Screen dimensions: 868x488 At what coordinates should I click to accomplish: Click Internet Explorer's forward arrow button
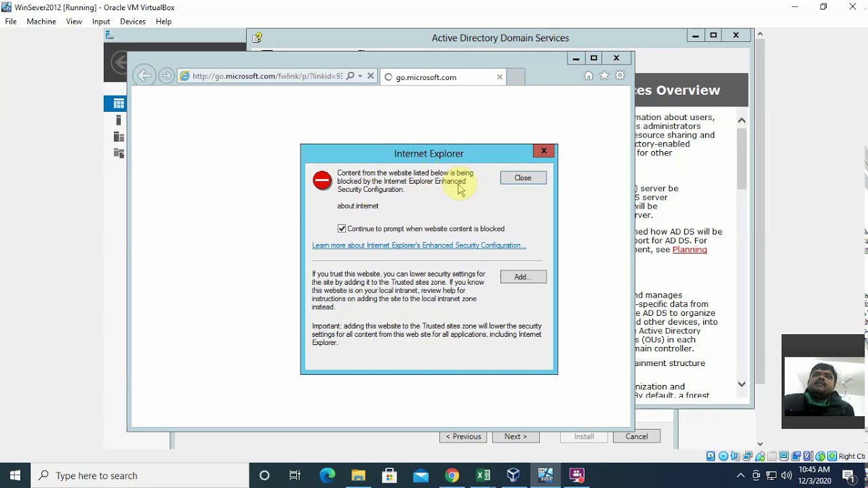click(x=166, y=76)
